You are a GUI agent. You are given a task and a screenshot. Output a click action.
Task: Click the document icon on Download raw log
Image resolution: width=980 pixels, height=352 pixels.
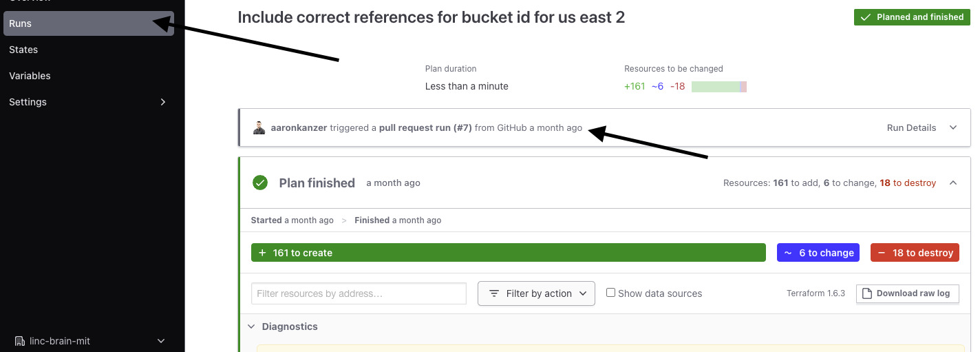pyautogui.click(x=867, y=293)
